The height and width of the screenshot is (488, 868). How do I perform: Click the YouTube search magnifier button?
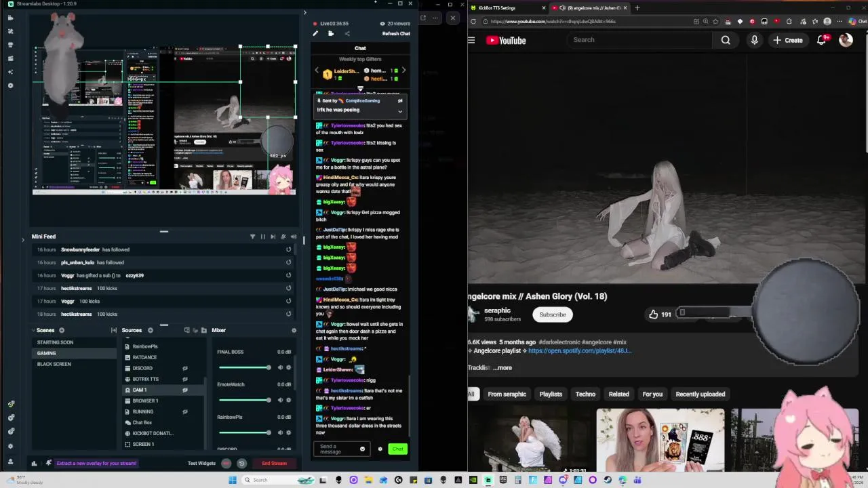pyautogui.click(x=726, y=40)
